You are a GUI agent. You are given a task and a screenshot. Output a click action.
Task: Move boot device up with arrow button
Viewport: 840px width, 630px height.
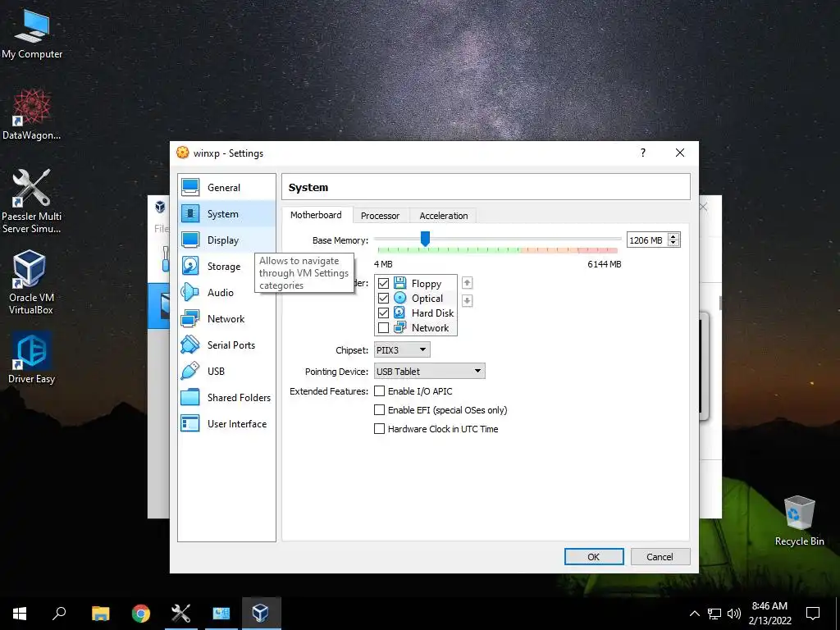(467, 283)
